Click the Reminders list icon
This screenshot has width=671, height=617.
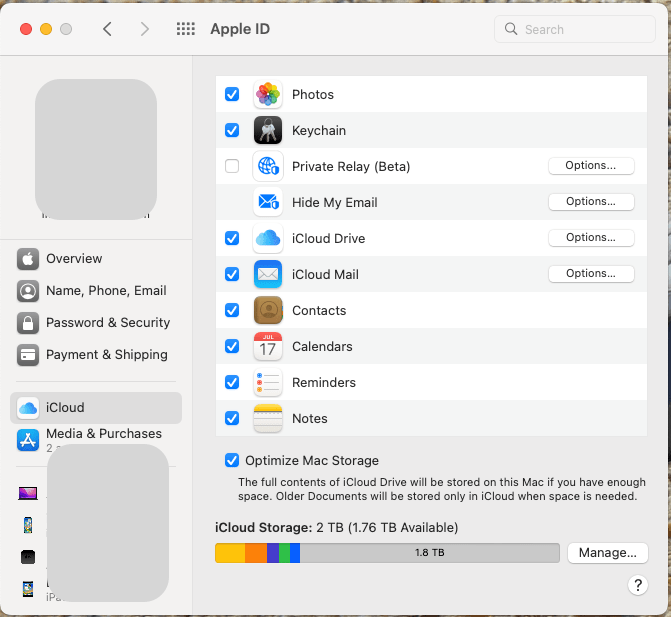pos(268,382)
